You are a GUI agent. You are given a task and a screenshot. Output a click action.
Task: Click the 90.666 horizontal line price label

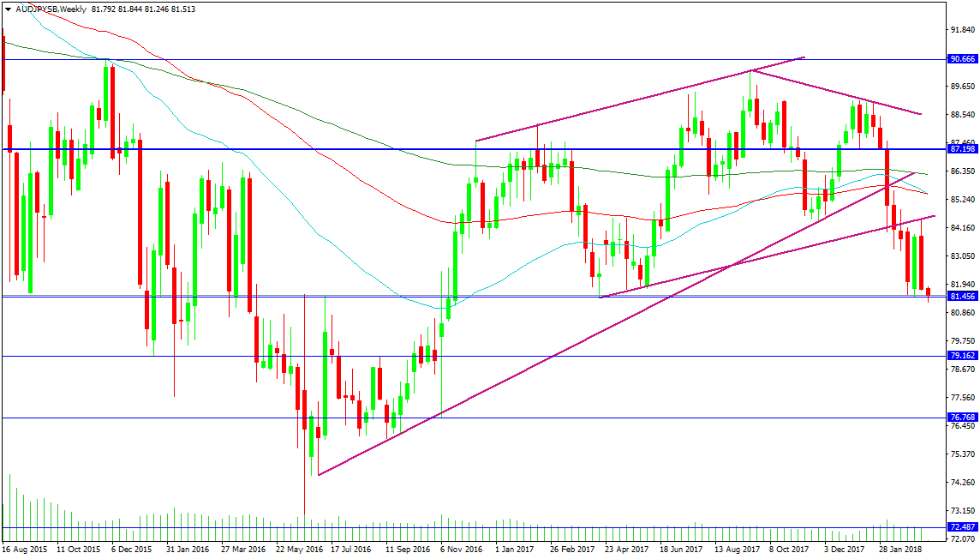pyautogui.click(x=963, y=59)
